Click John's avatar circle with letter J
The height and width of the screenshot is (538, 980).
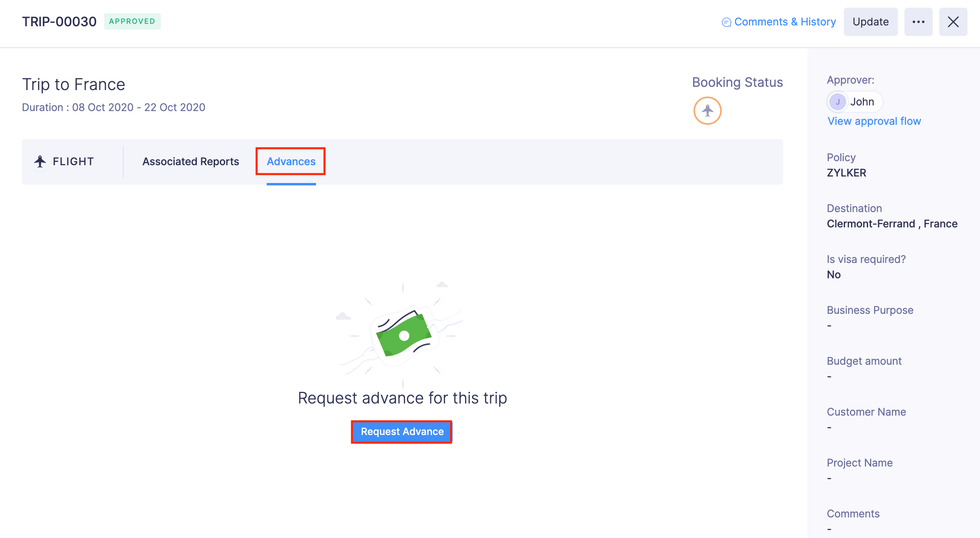pyautogui.click(x=837, y=102)
